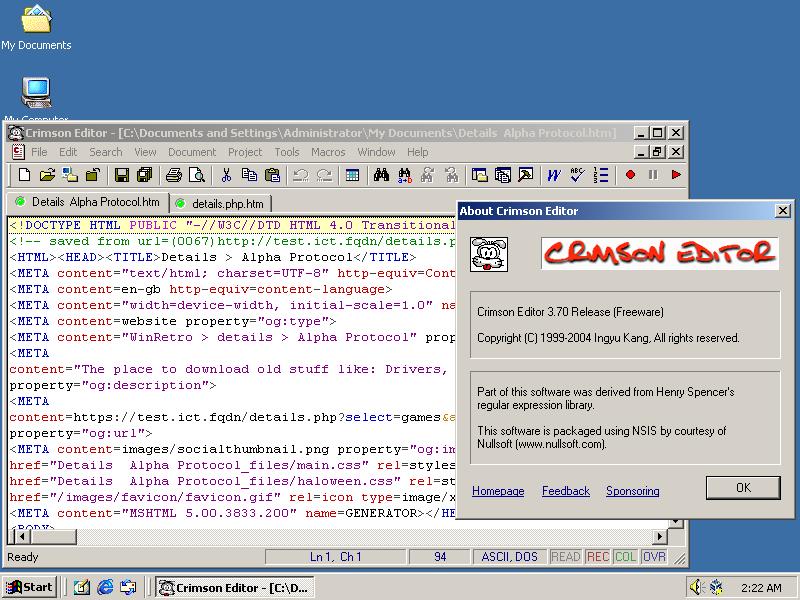The height and width of the screenshot is (600, 800).
Task: Click the Cut scissors icon
Action: pyautogui.click(x=226, y=176)
